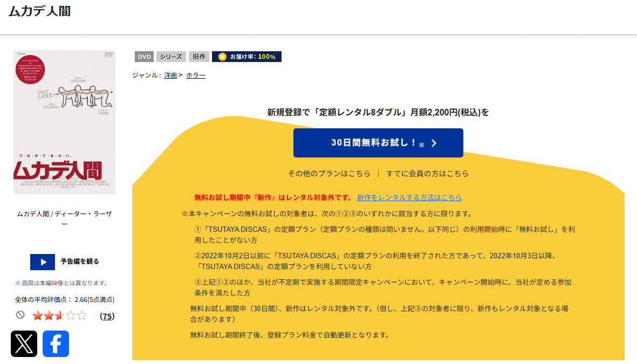The height and width of the screenshot is (364, 637).
Task: Open その他のプランはこちら link
Action: [329, 174]
